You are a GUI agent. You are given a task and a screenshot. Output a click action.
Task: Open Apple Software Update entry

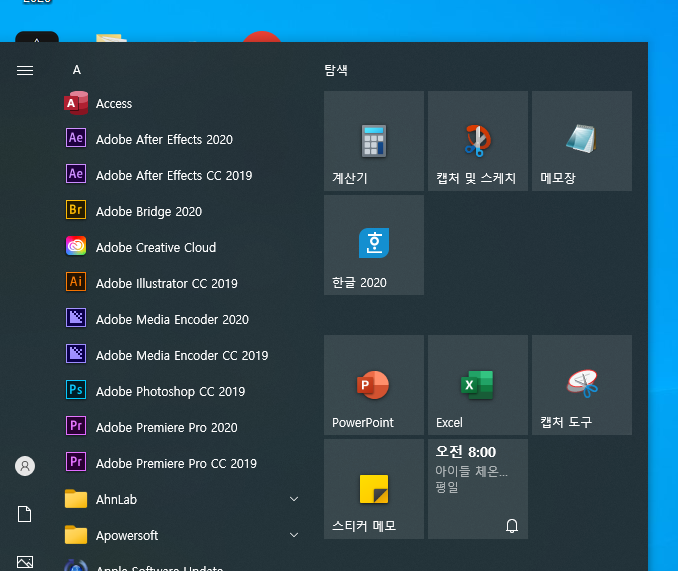[182, 564]
